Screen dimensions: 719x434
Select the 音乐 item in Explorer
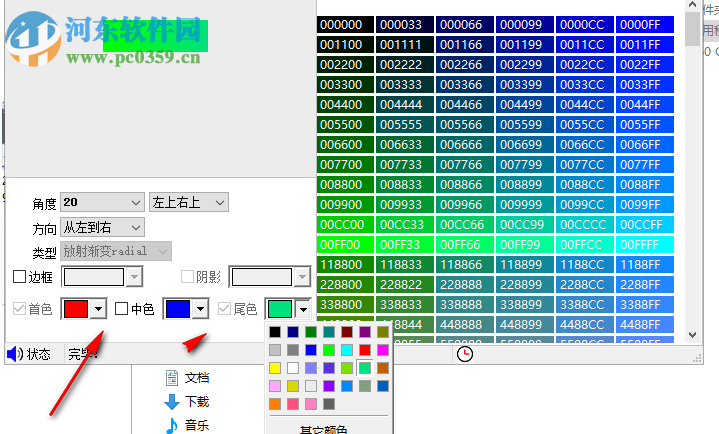(197, 426)
